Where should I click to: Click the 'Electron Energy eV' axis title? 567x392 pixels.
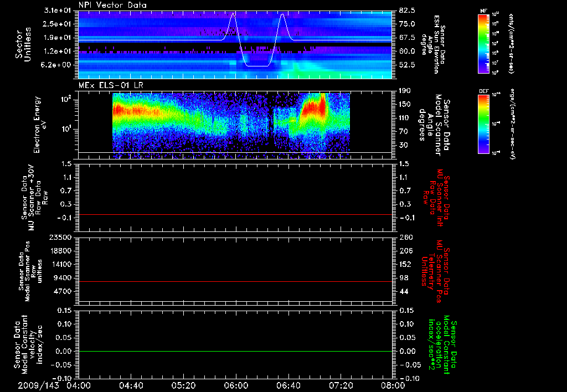[40, 125]
